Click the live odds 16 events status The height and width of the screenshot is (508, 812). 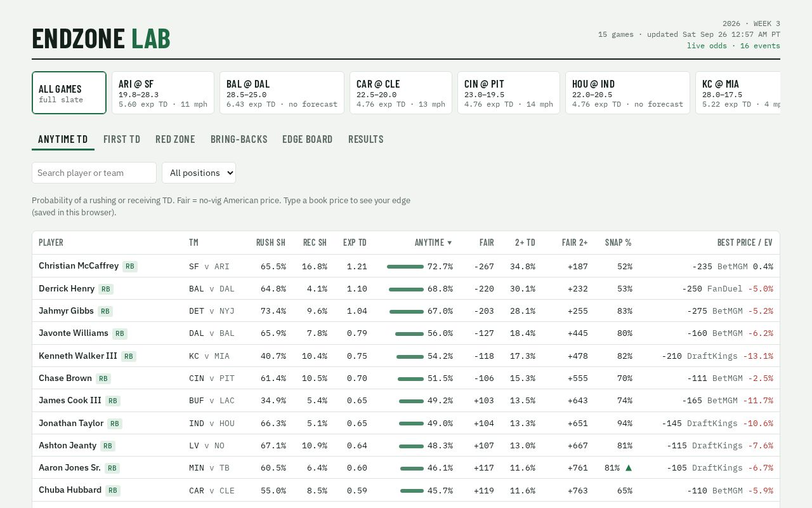click(x=733, y=46)
